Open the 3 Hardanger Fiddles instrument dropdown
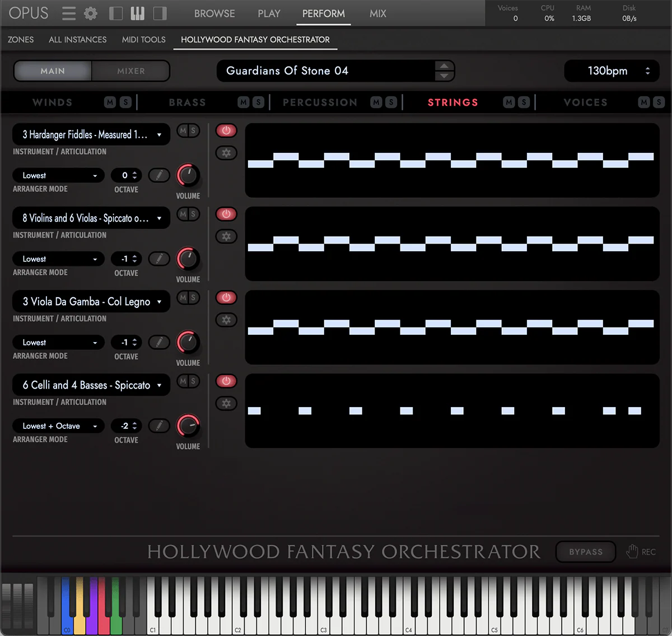Screen dimensions: 672x636 (91, 134)
